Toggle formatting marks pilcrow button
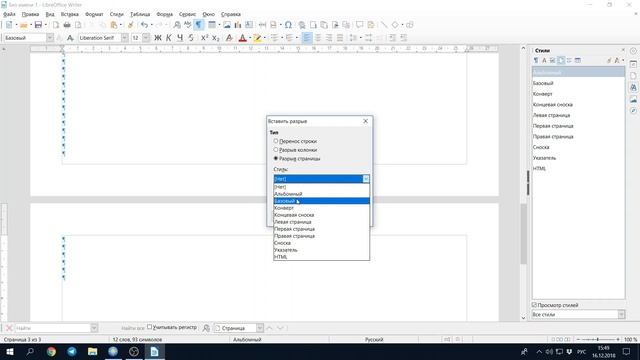 point(198,25)
